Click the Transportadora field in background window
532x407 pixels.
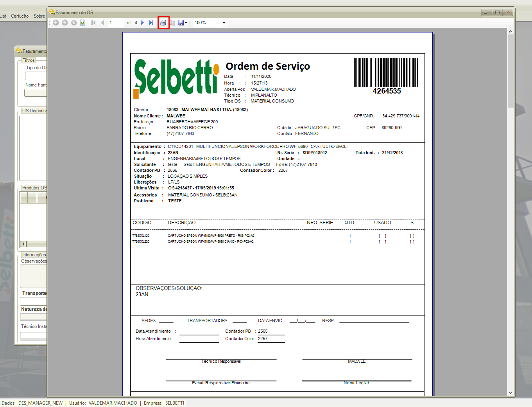[34, 301]
